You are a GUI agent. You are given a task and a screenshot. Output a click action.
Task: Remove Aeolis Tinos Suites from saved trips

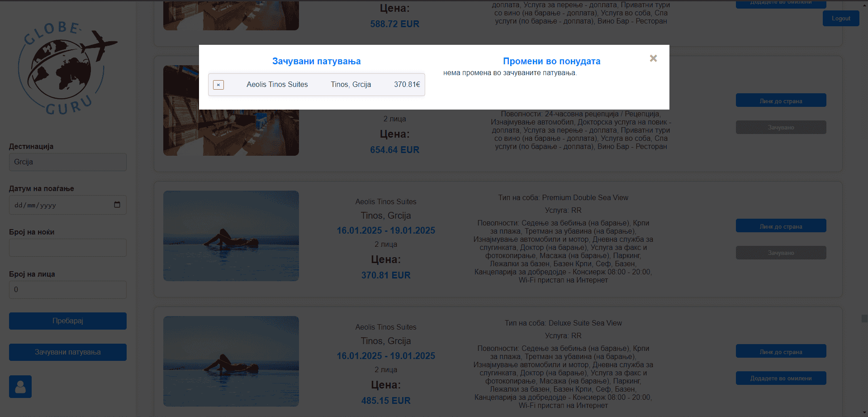coord(218,85)
